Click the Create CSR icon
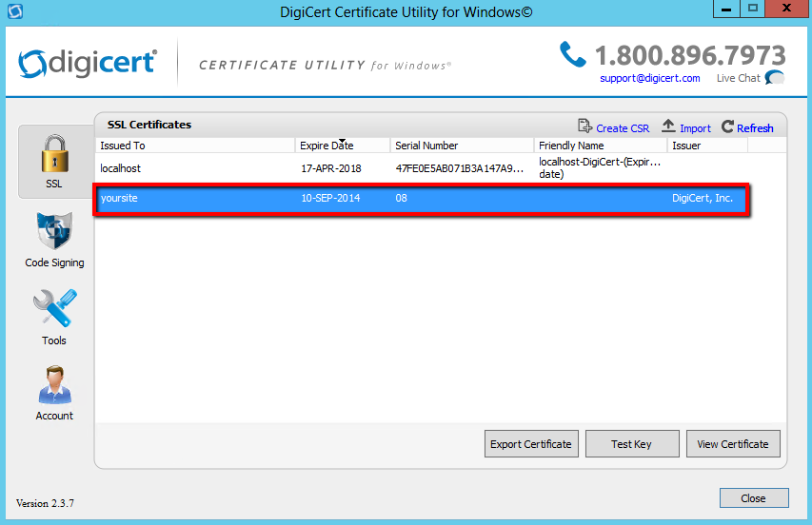The width and height of the screenshot is (812, 525). coord(584,127)
